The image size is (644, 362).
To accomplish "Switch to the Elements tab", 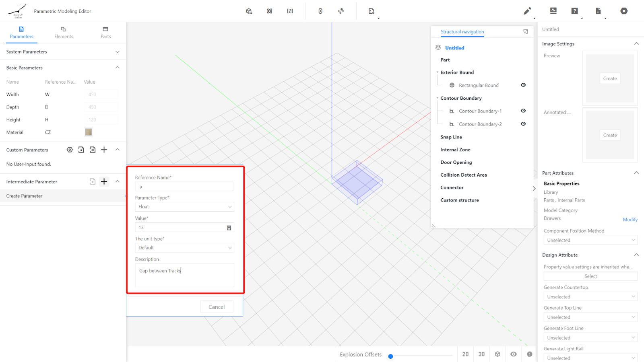I will tap(64, 33).
